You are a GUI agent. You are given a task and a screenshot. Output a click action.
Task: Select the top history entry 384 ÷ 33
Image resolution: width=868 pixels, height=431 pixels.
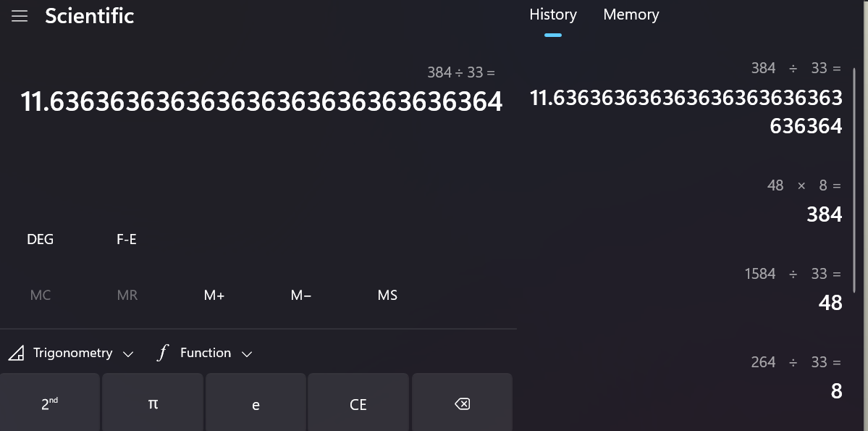tap(686, 98)
